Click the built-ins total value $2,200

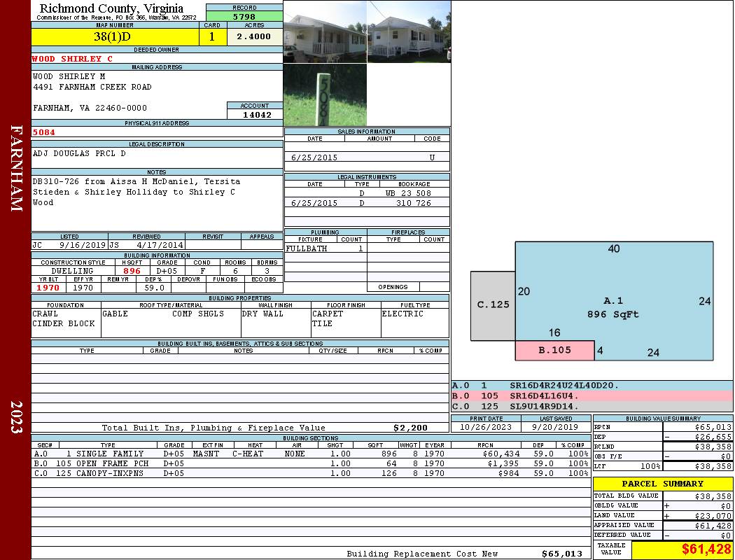pos(411,428)
